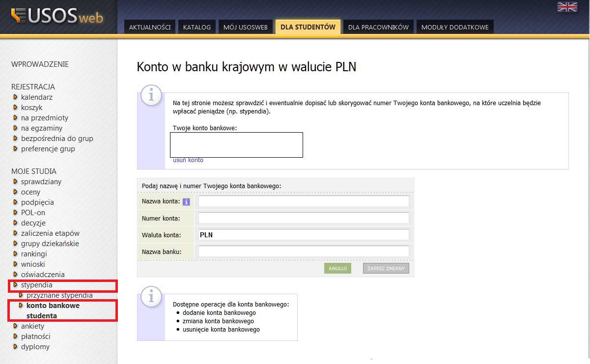The image size is (590, 364).
Task: Open the KATALOG tab
Action: [197, 28]
